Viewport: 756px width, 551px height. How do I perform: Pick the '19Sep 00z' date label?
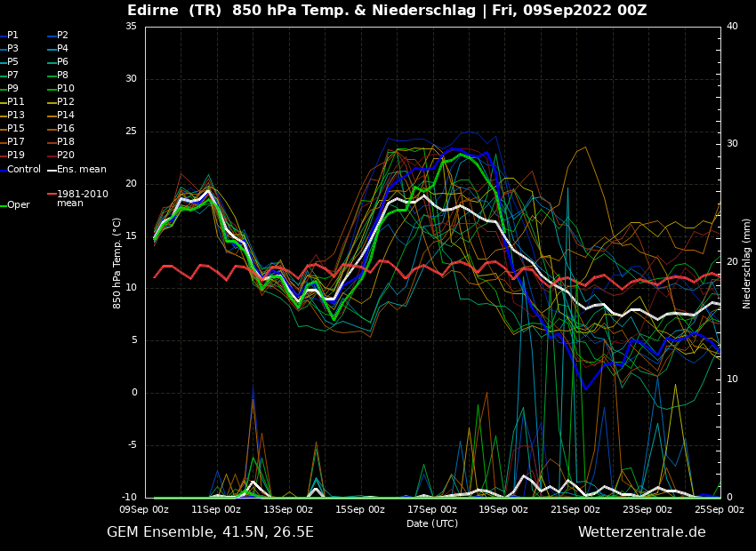click(x=503, y=509)
